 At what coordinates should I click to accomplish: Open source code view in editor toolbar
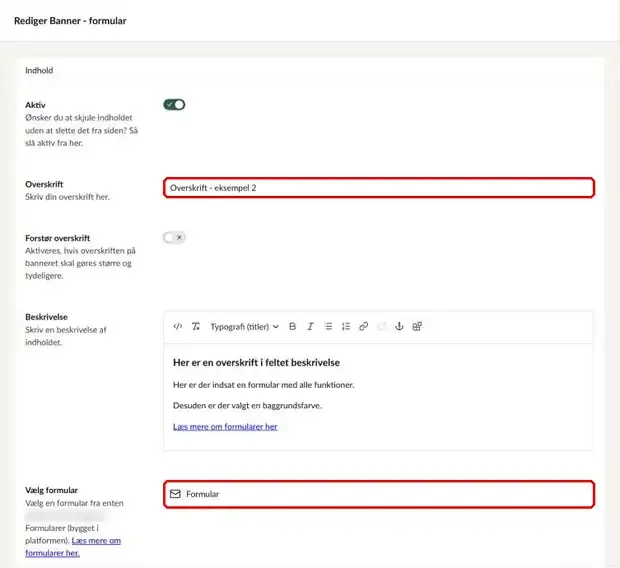pyautogui.click(x=178, y=326)
